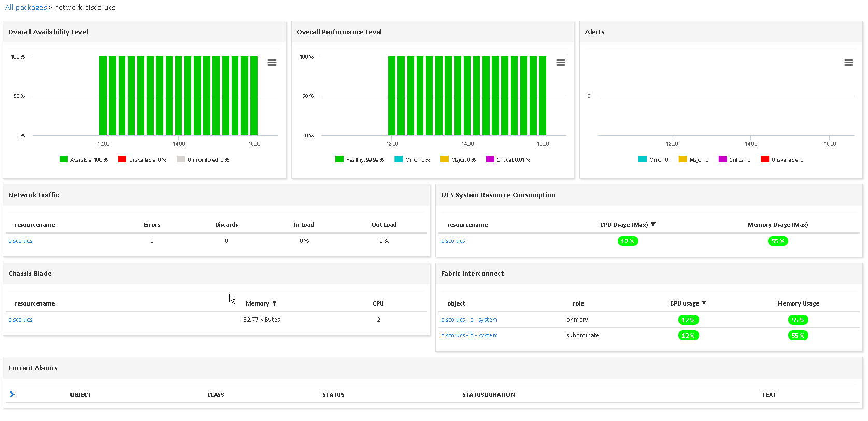Open Overall Availability Level chart menu

272,63
